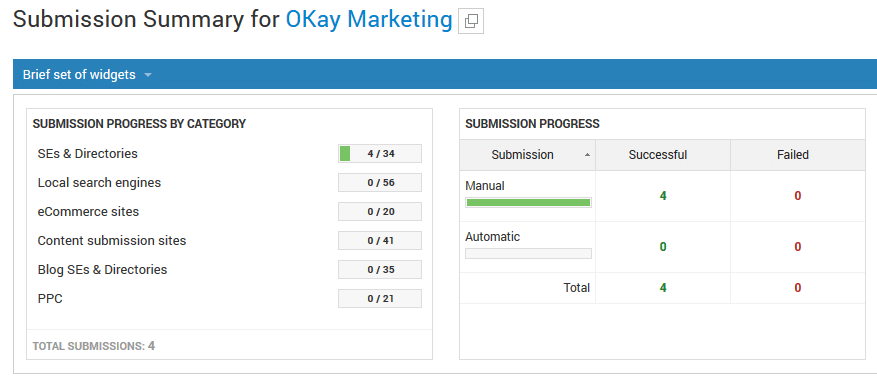Click the Manual submission green progress bar

[x=528, y=202]
